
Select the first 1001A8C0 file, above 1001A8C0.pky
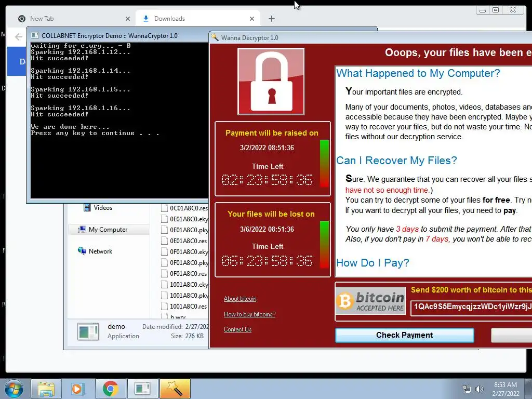(x=185, y=284)
